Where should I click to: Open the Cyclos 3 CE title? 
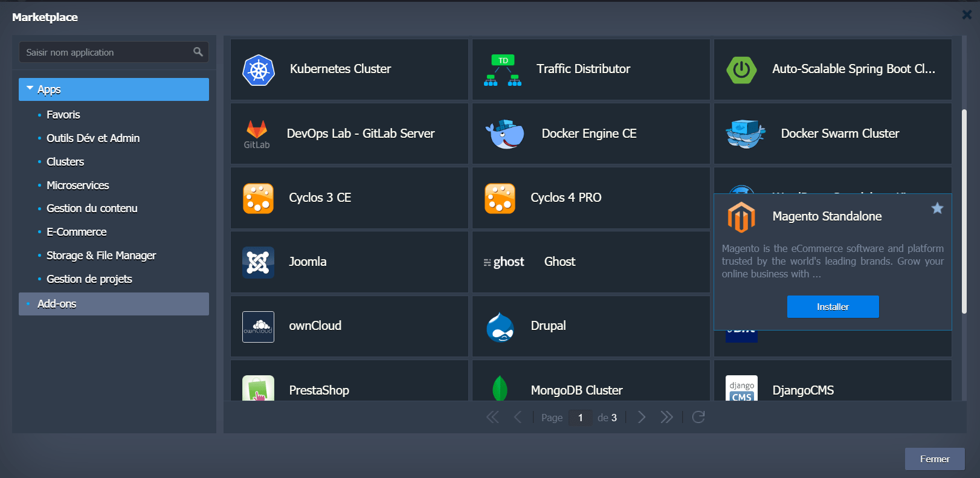click(320, 198)
